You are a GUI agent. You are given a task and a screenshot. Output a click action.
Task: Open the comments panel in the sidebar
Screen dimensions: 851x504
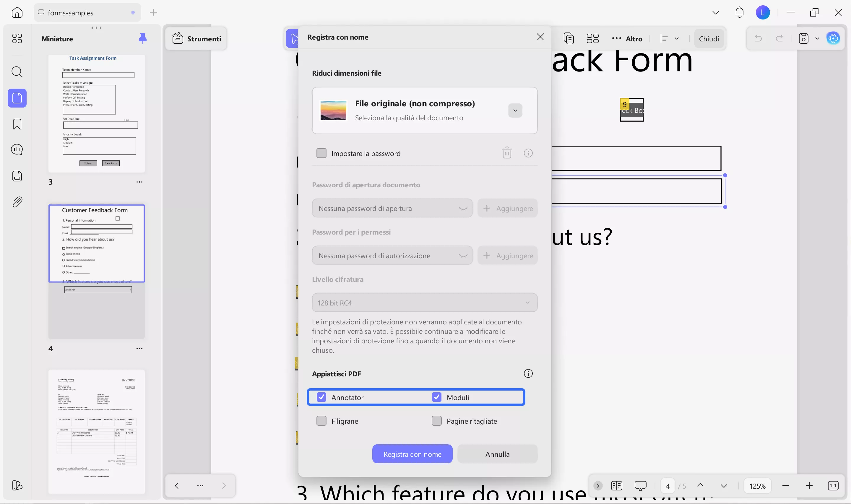click(17, 149)
